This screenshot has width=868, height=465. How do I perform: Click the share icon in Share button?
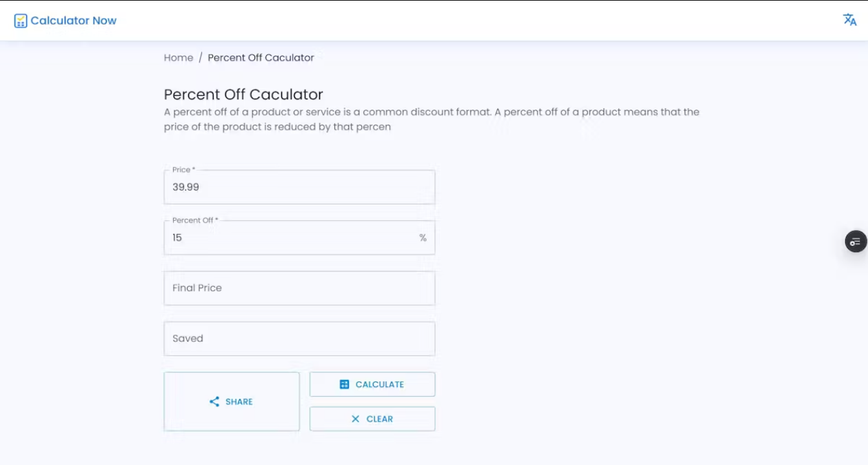214,402
